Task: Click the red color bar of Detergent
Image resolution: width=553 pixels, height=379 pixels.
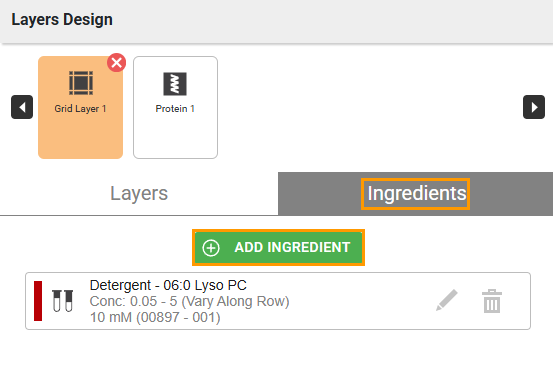Action: 38,301
